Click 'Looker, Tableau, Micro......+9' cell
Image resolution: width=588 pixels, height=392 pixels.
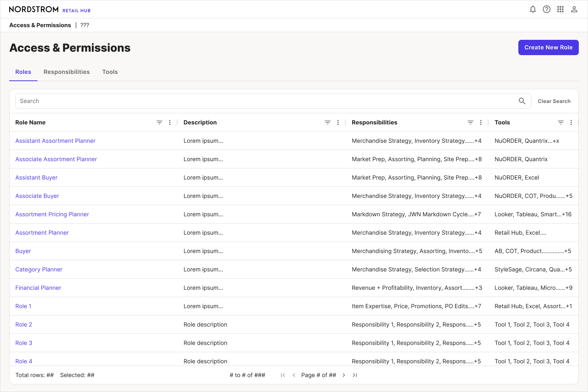point(534,288)
